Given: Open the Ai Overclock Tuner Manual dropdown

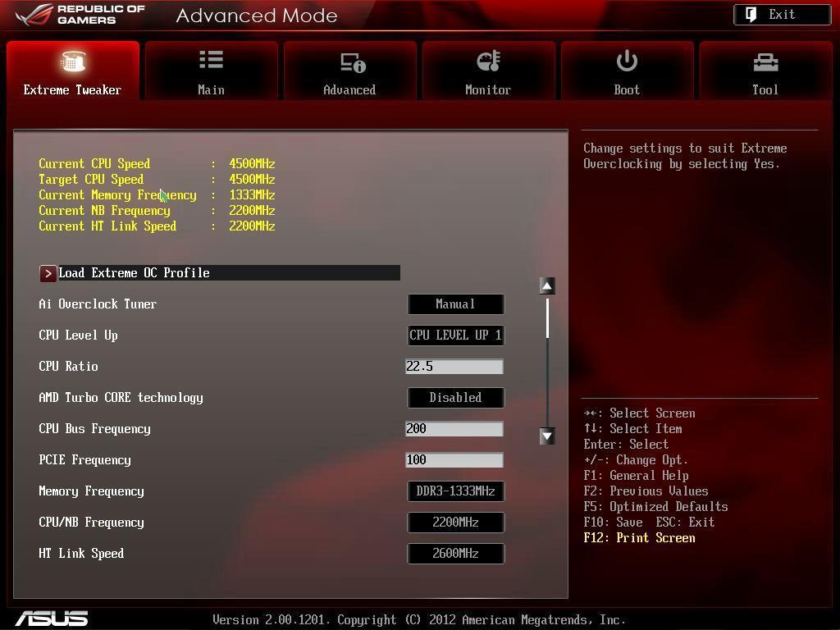Looking at the screenshot, I should 455,304.
